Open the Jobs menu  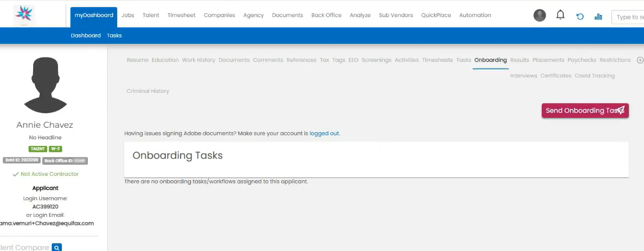pyautogui.click(x=128, y=15)
